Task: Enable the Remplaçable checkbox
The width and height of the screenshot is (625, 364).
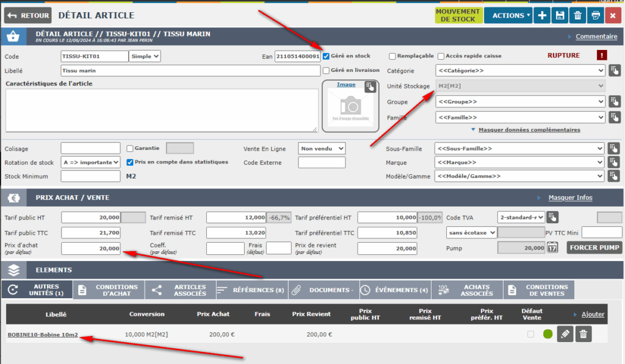Action: click(x=392, y=56)
